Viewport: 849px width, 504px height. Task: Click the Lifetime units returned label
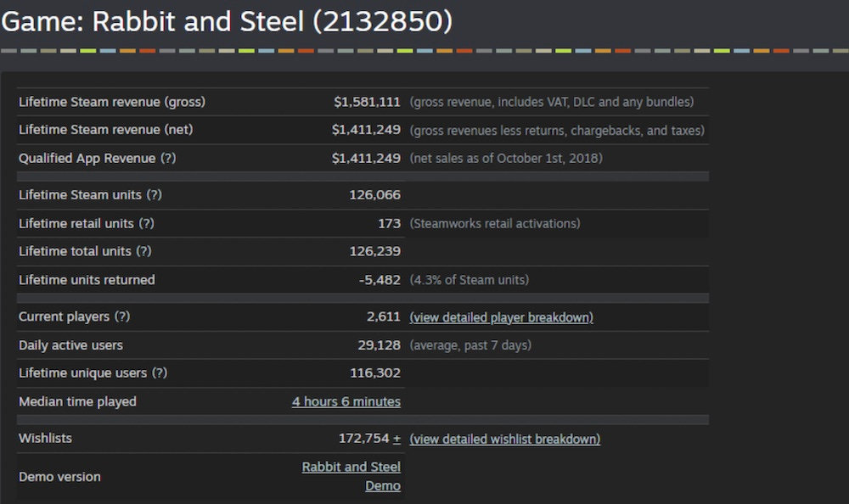pyautogui.click(x=87, y=280)
